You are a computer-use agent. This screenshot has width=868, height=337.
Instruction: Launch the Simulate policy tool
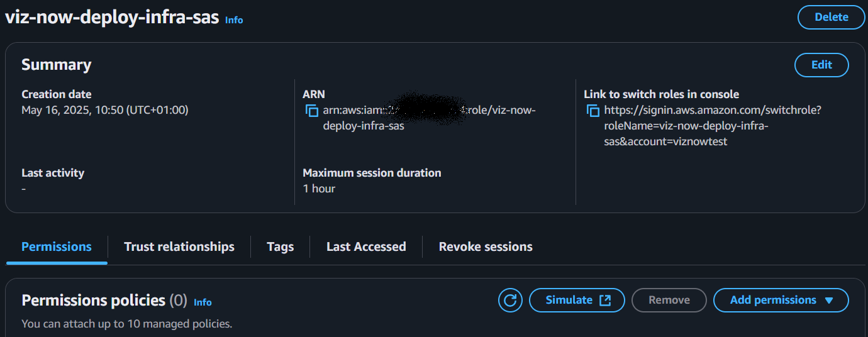point(577,301)
